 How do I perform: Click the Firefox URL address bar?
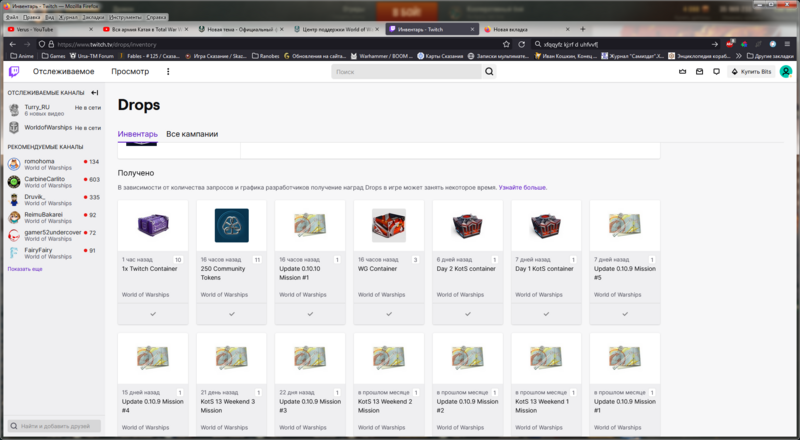point(276,44)
